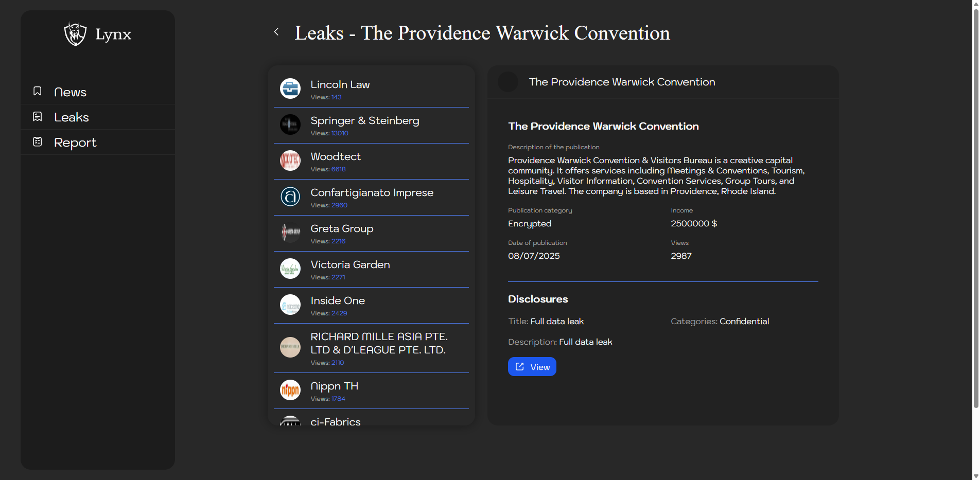Click the News bookmark icon
This screenshot has width=980, height=480.
pos(38,92)
